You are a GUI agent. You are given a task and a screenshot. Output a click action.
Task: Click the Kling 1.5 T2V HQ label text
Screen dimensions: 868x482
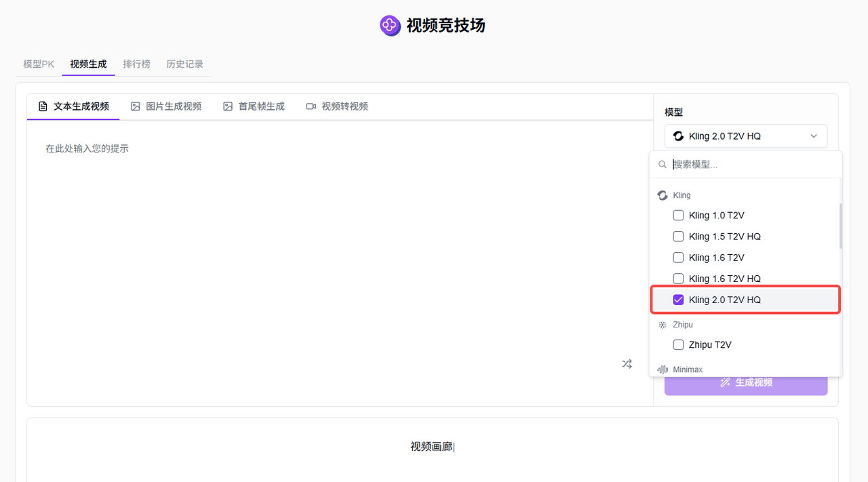pos(724,237)
